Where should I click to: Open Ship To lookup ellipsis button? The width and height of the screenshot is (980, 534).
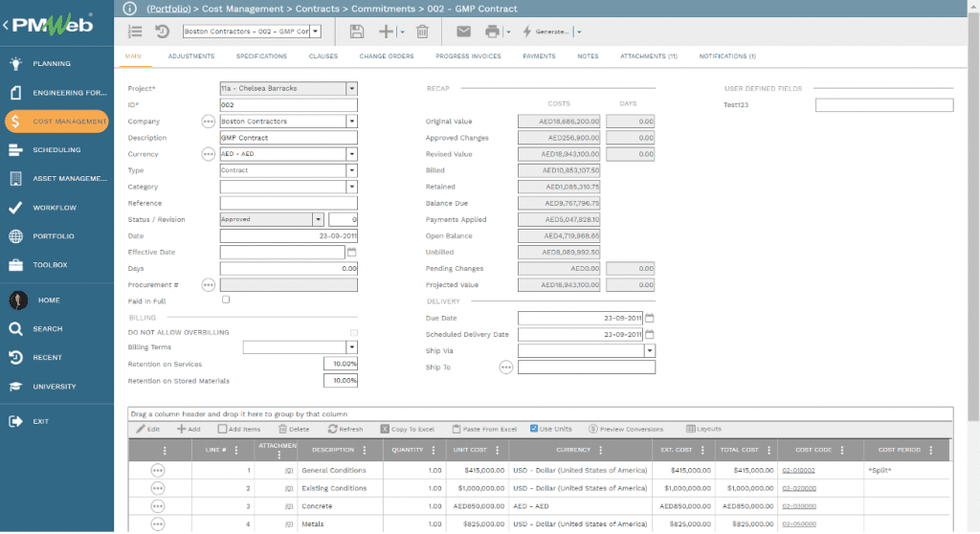(505, 367)
